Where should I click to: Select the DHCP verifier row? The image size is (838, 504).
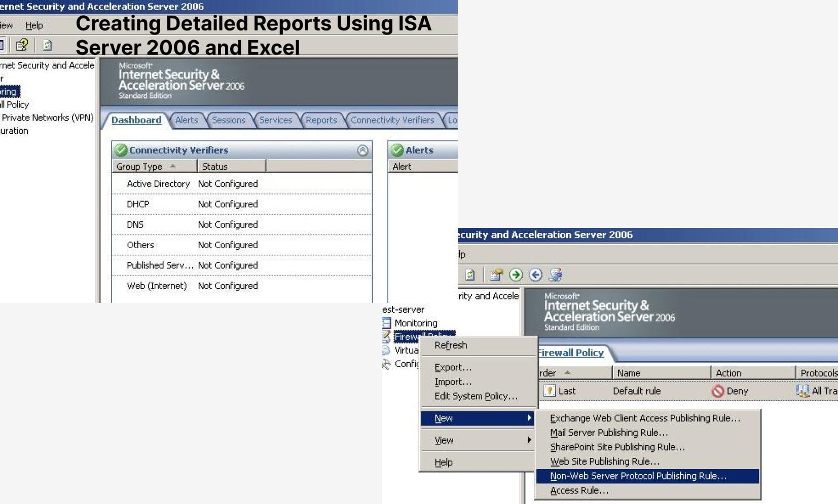pyautogui.click(x=241, y=204)
